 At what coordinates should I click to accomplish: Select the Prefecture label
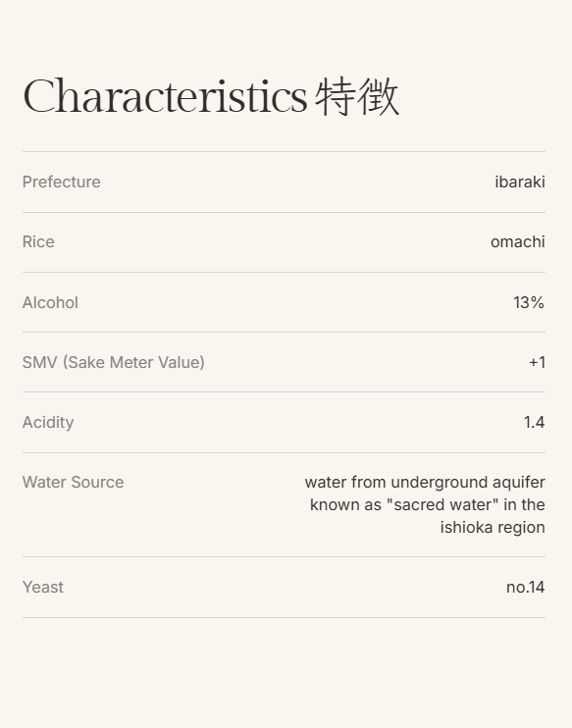point(61,182)
